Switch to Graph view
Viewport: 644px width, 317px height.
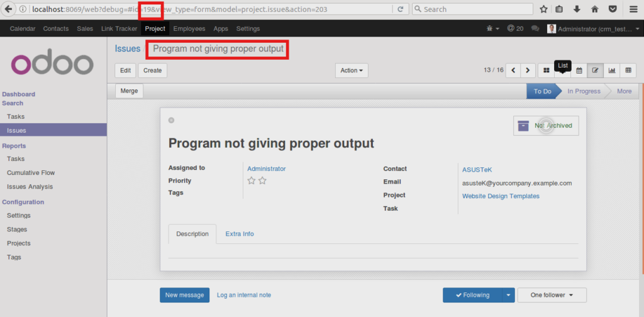pos(612,70)
